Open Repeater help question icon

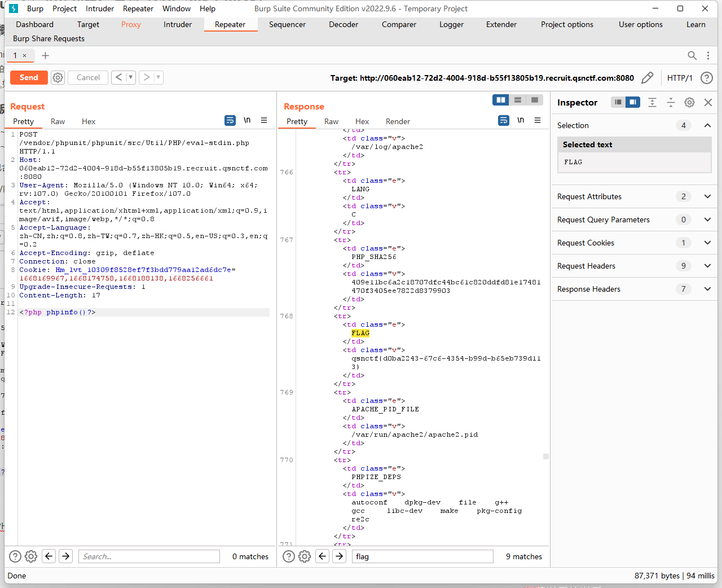(x=706, y=78)
